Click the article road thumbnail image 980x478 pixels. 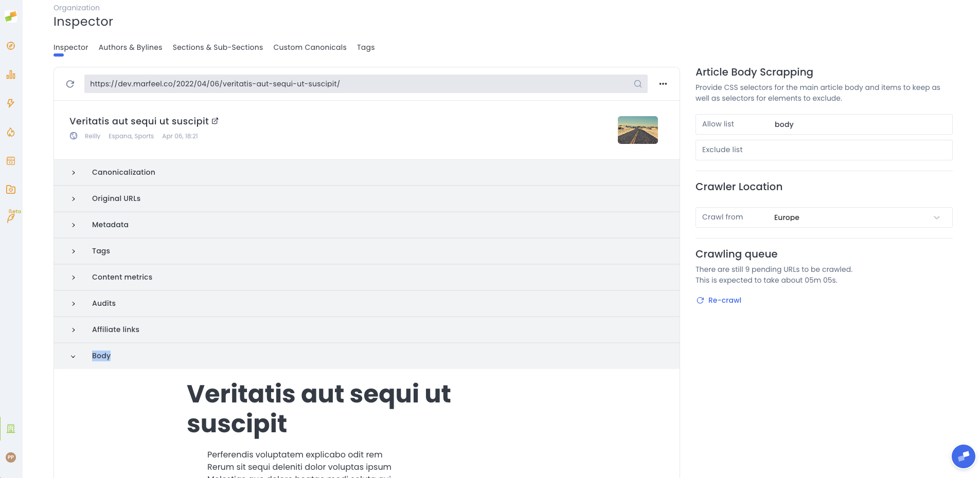tap(637, 130)
